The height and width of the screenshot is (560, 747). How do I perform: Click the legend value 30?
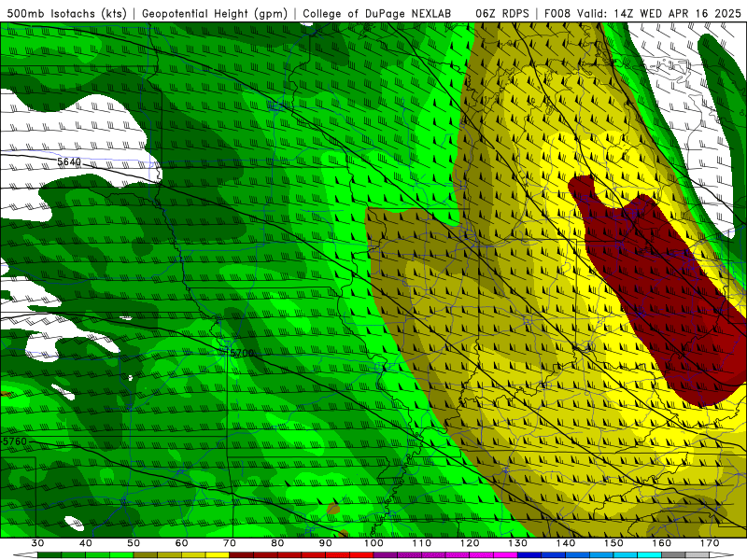pos(37,543)
